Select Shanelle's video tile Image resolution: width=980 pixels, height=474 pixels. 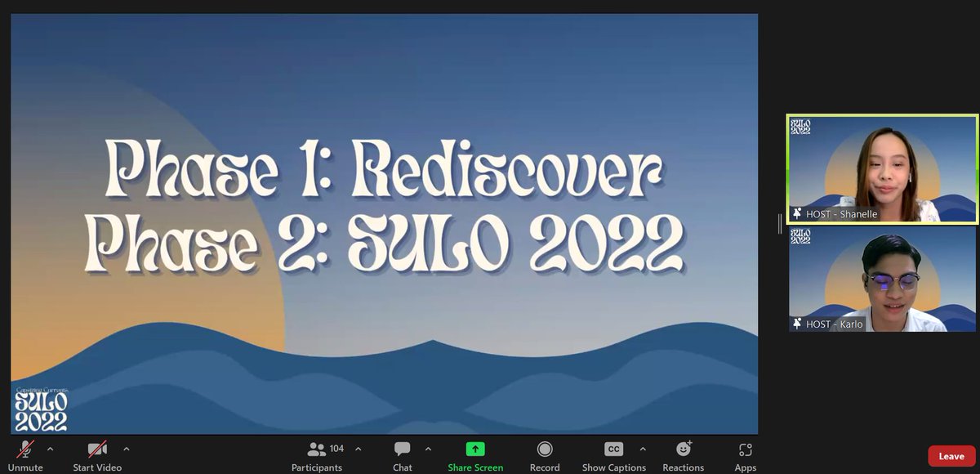[x=882, y=169]
